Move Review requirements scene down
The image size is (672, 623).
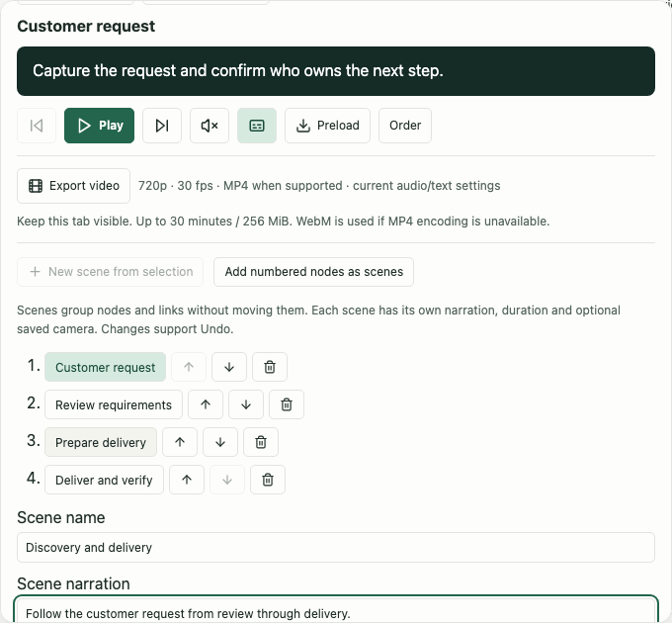(x=246, y=404)
